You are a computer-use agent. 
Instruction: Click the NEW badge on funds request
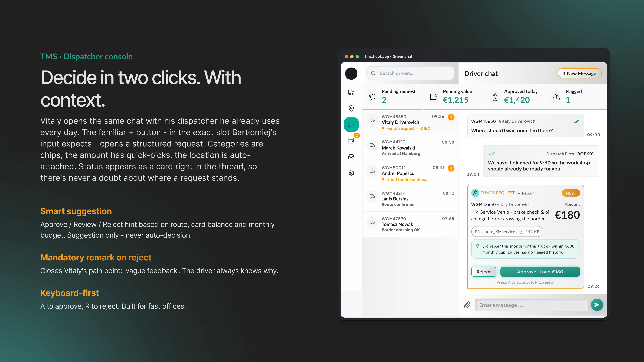click(x=571, y=193)
